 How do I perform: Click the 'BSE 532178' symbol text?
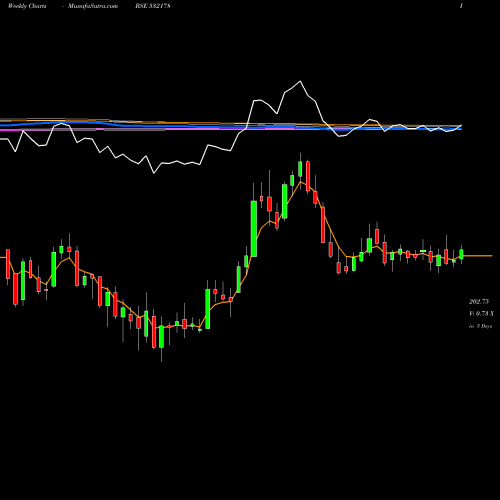coord(153,6)
